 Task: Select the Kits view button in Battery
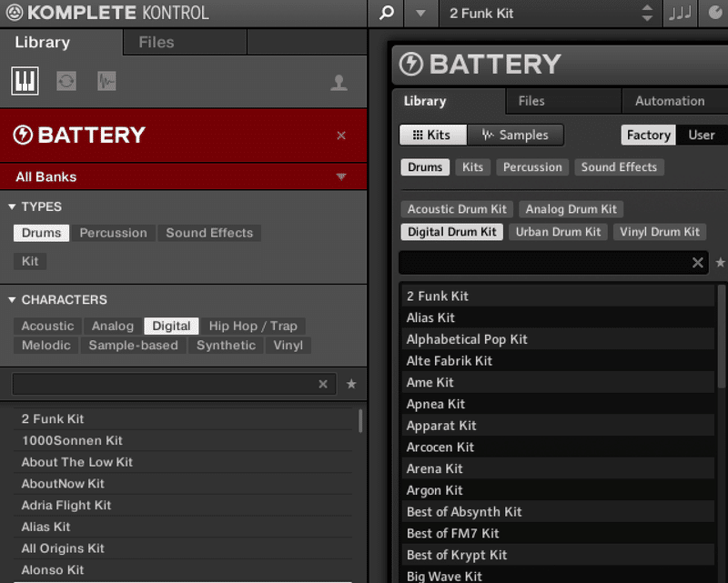[433, 136]
